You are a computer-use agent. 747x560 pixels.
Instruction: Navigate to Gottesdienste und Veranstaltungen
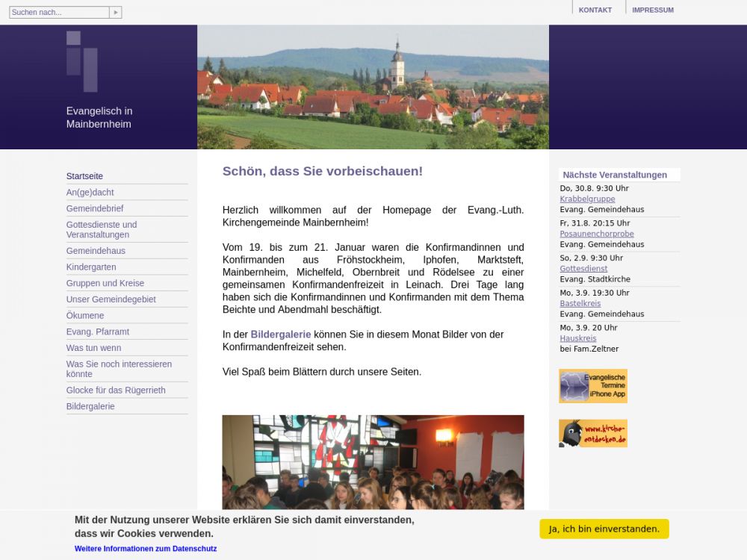point(102,229)
